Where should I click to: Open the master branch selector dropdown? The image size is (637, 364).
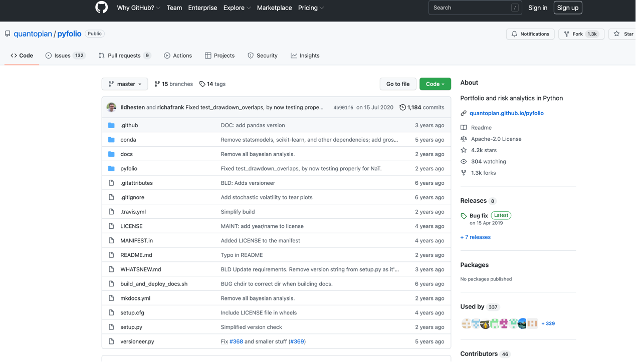[x=125, y=84]
